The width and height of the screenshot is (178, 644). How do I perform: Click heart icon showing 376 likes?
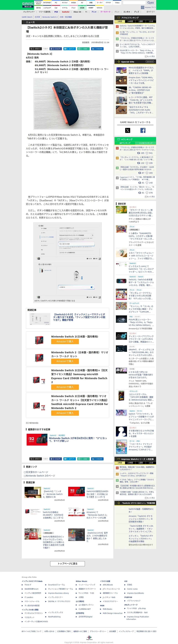[147, 193]
